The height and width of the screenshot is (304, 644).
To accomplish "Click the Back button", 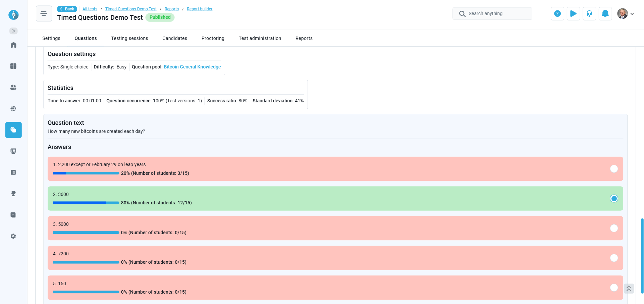I will click(x=67, y=9).
